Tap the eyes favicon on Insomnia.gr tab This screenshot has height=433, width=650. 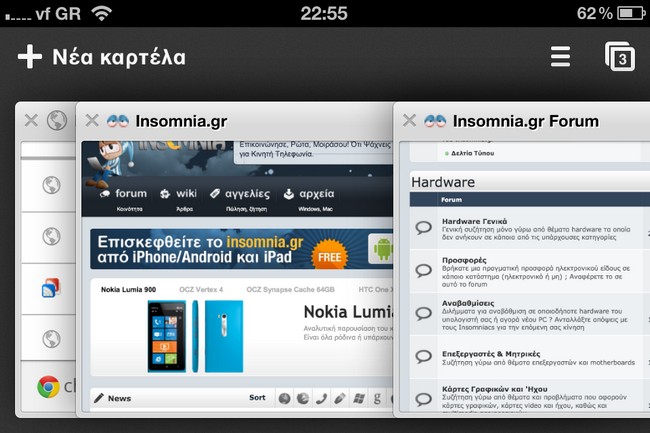tap(118, 121)
